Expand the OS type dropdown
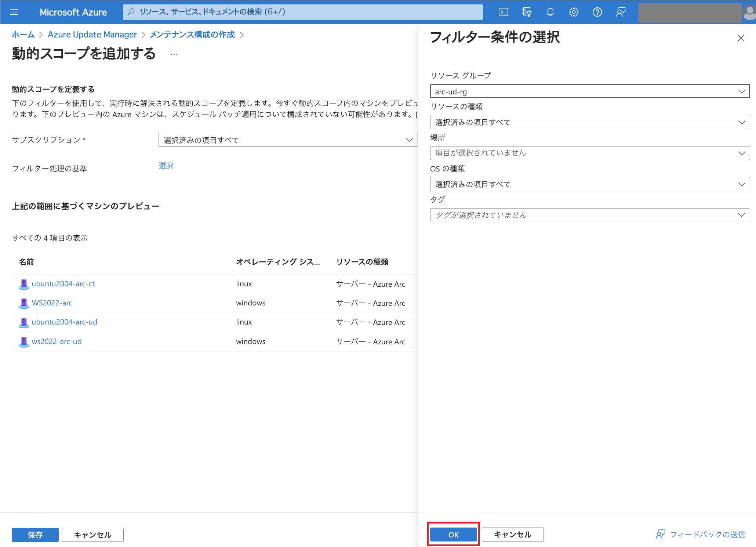Image resolution: width=756 pixels, height=547 pixels. (x=590, y=184)
